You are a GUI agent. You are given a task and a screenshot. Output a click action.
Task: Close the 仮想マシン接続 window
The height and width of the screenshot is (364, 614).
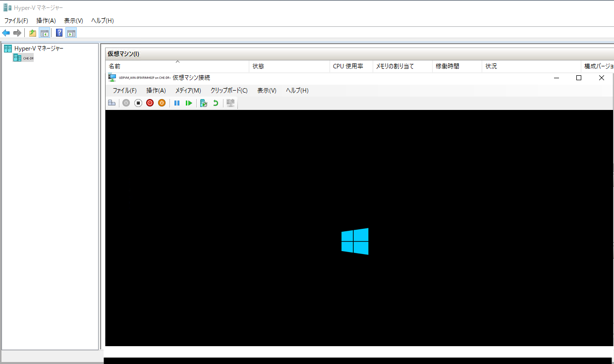(602, 78)
